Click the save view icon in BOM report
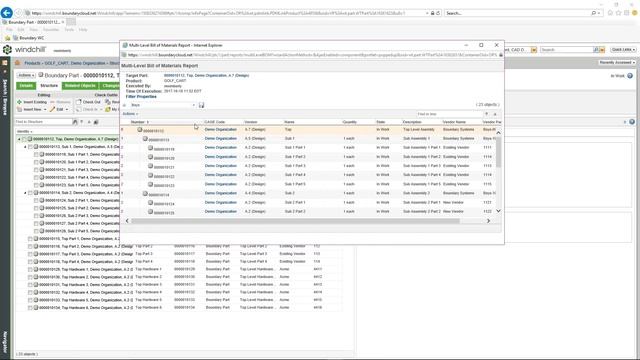 (x=201, y=105)
